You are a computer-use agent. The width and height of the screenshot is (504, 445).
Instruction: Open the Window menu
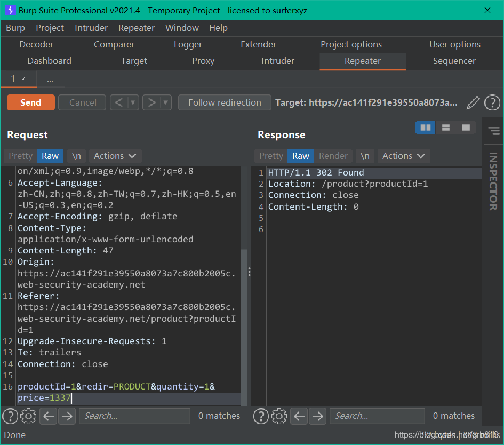pos(182,28)
